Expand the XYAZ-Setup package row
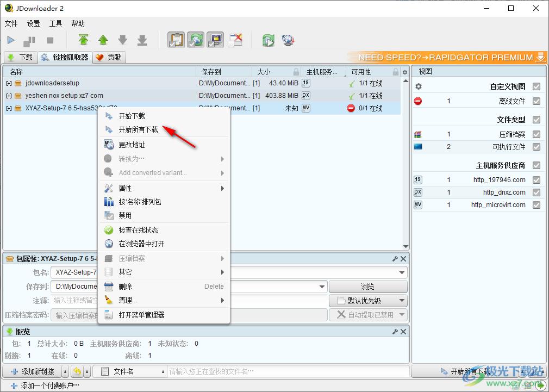The image size is (549, 392). tap(9, 109)
